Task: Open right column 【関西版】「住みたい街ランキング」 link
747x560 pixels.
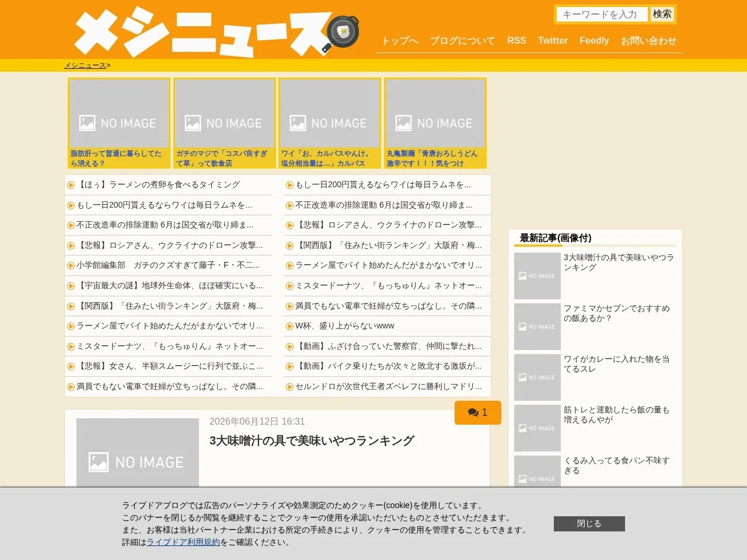Action: coord(389,245)
